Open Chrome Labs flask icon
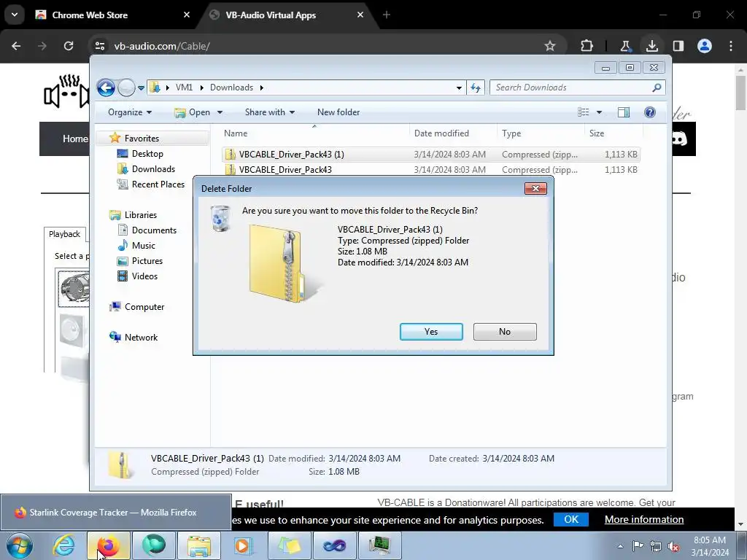Screen dimensions: 747x560 [x=625, y=46]
